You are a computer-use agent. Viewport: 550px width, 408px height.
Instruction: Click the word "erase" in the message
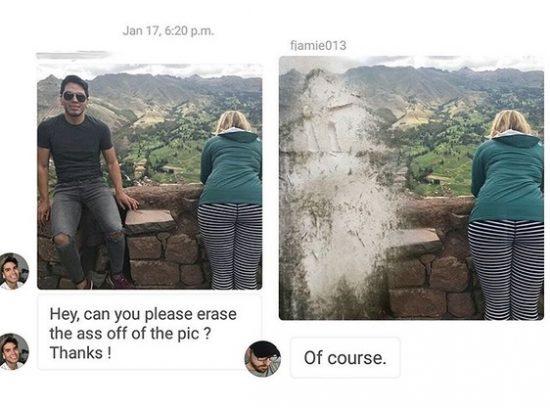tap(216, 314)
